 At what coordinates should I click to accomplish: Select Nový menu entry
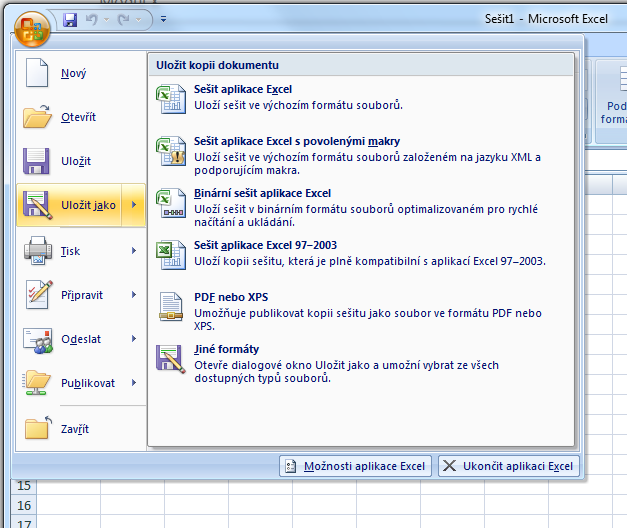[x=81, y=73]
